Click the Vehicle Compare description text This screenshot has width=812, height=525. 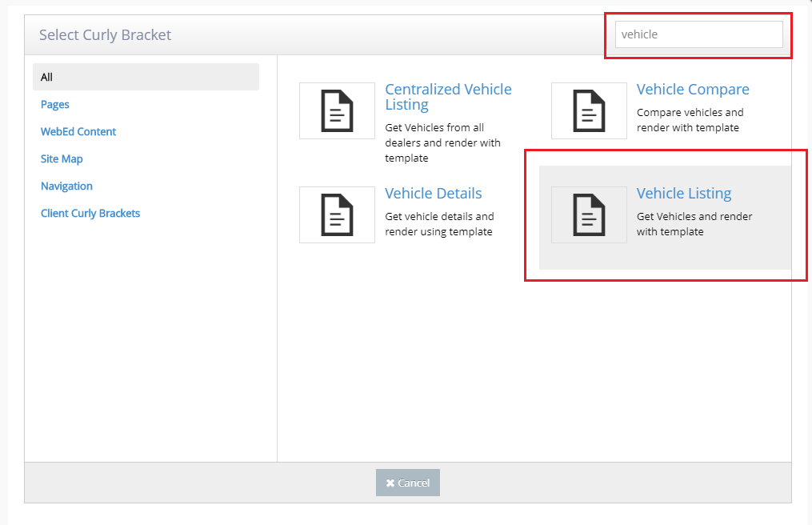click(690, 119)
